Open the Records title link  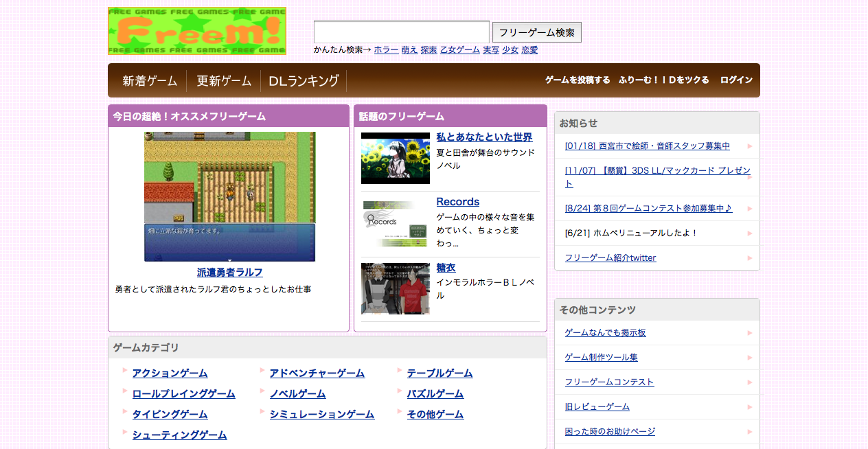tap(458, 202)
